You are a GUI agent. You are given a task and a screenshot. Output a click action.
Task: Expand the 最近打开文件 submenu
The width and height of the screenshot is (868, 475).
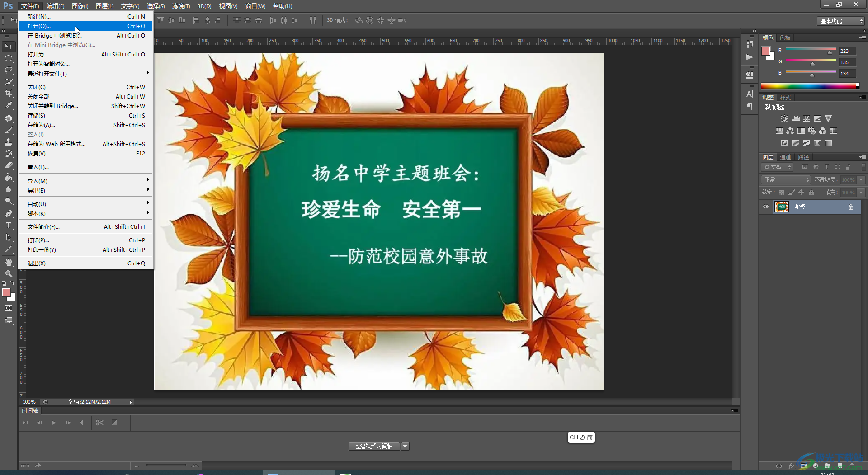click(86, 74)
